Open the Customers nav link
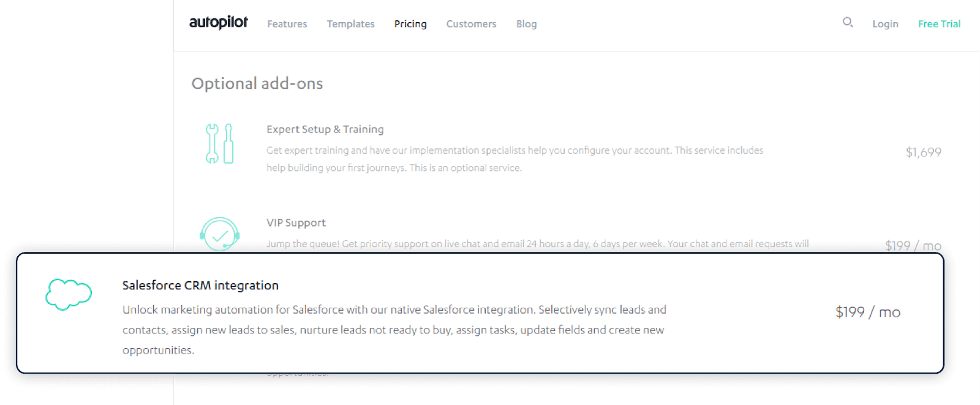The width and height of the screenshot is (980, 405). pos(471,24)
